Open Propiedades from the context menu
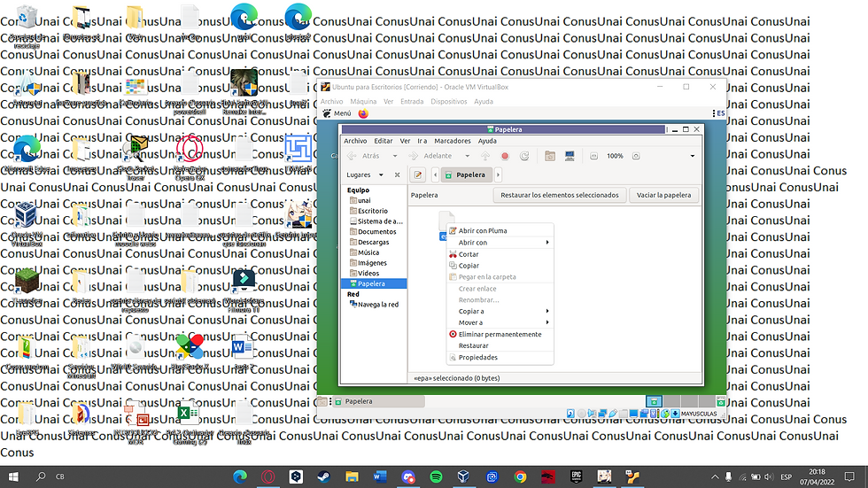Screen dimensions: 868x488 pyautogui.click(x=500, y=358)
